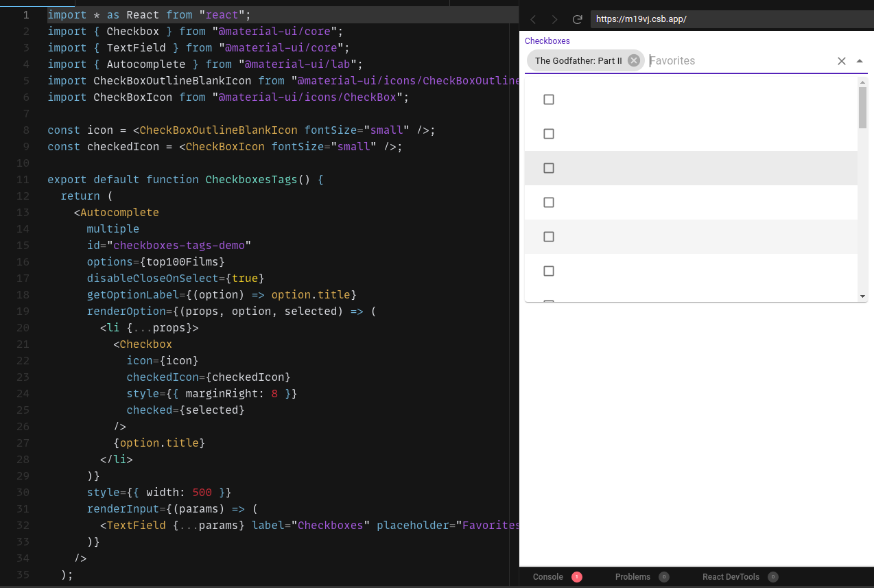
Task: Click the 'export' keyword
Action: point(67,180)
